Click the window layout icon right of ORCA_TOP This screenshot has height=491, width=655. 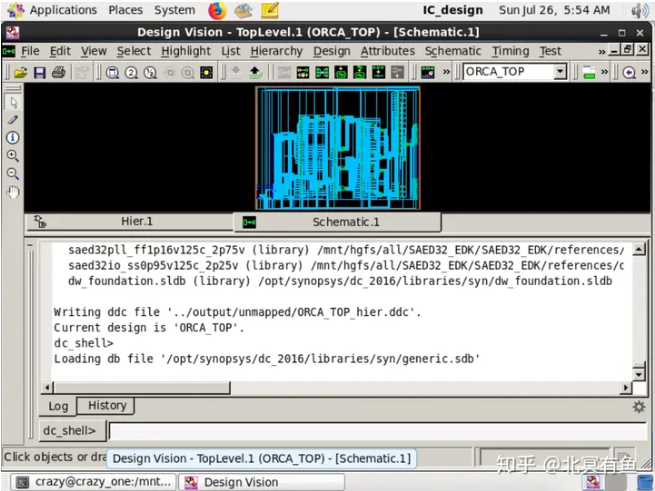(x=589, y=73)
